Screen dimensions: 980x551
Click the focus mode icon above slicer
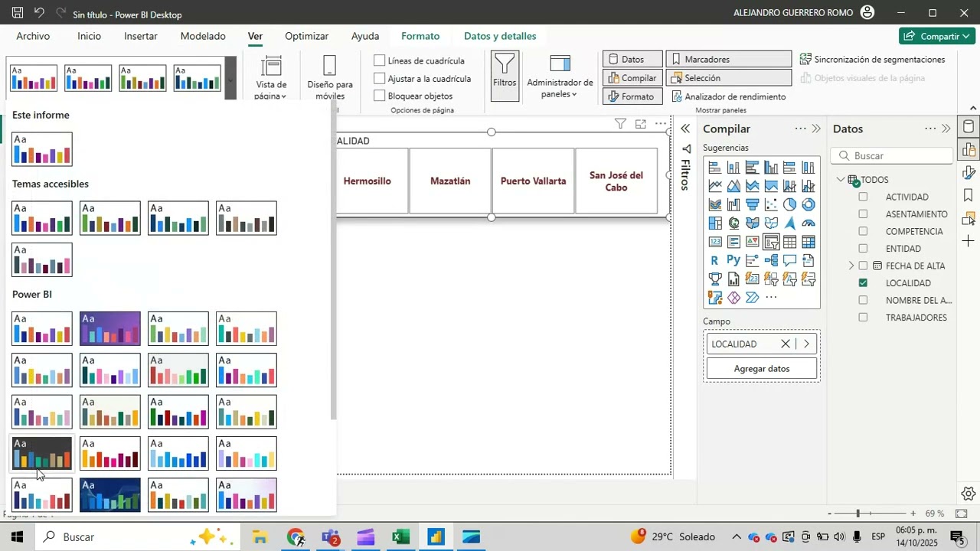click(x=640, y=124)
